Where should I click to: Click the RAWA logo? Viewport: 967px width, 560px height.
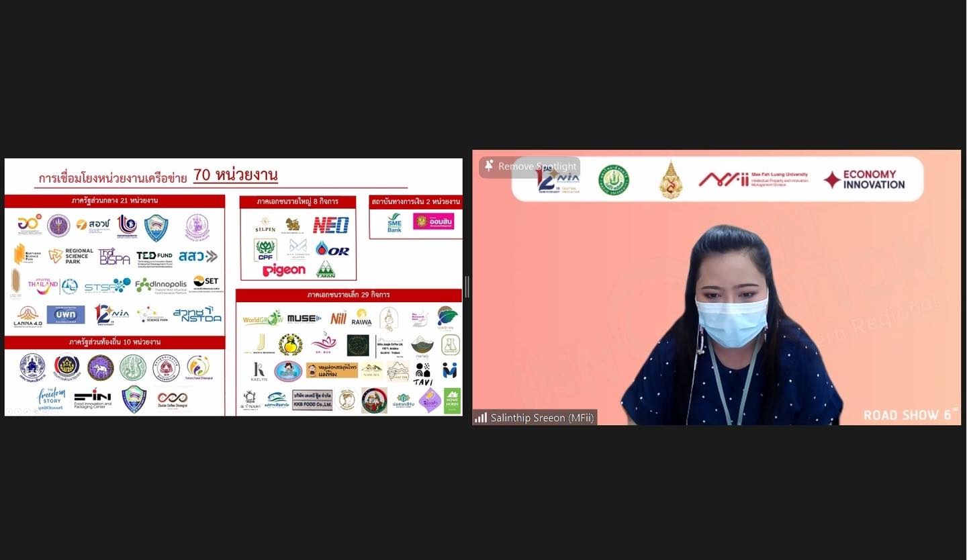(x=361, y=317)
